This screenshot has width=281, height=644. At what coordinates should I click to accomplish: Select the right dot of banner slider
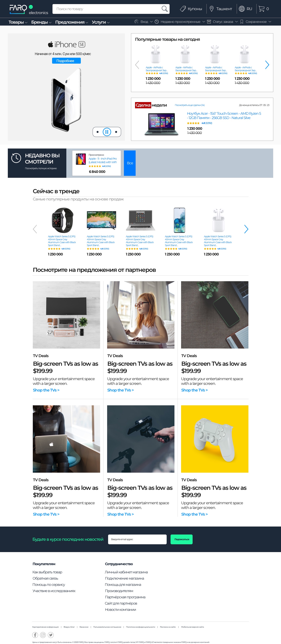tap(116, 132)
